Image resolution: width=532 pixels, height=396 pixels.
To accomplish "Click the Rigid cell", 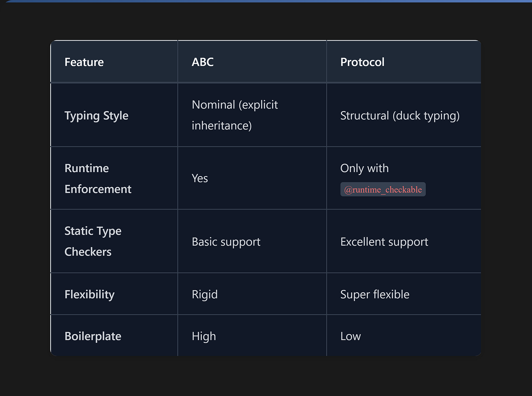I will click(x=205, y=294).
